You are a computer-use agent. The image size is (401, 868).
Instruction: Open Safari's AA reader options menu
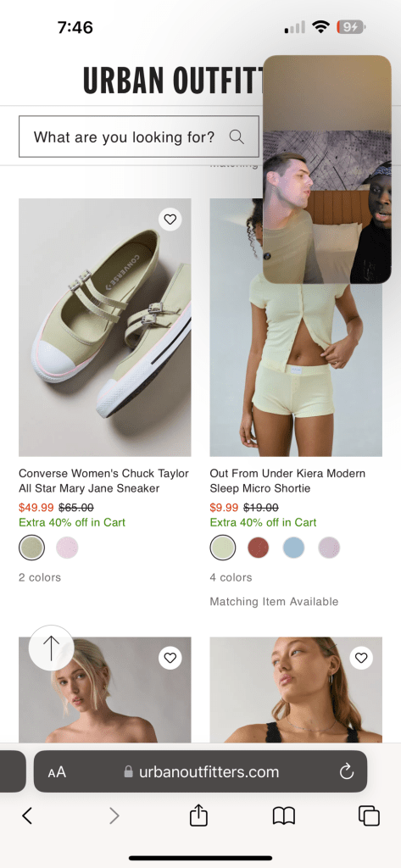(57, 771)
